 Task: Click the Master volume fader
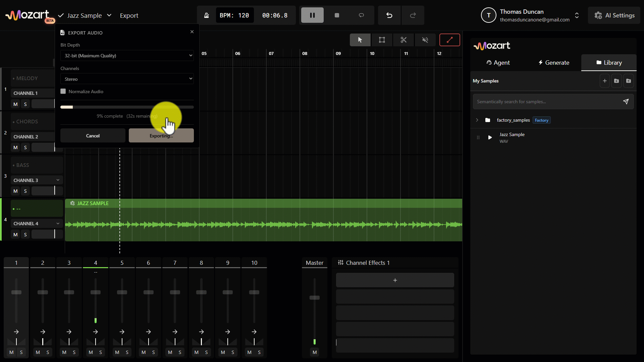click(314, 298)
